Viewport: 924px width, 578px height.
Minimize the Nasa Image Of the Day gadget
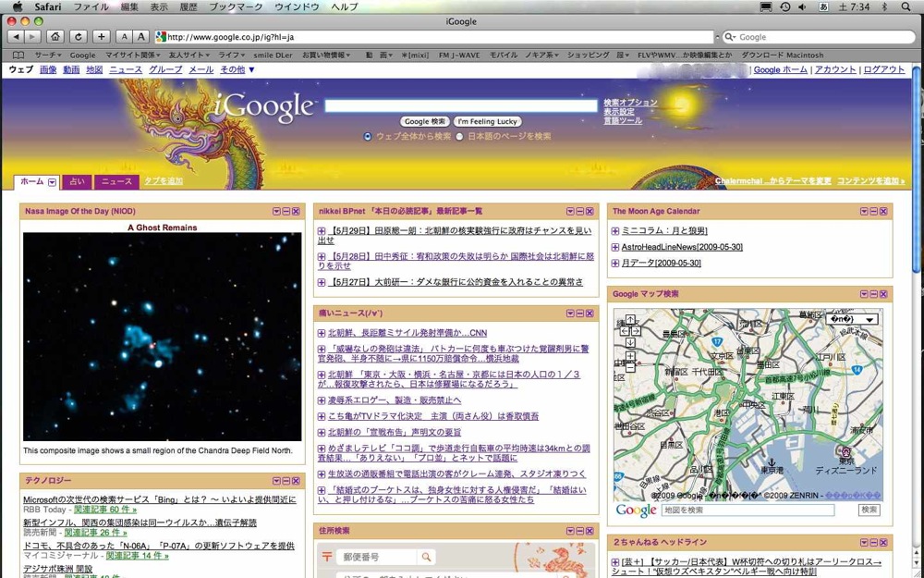tap(286, 211)
